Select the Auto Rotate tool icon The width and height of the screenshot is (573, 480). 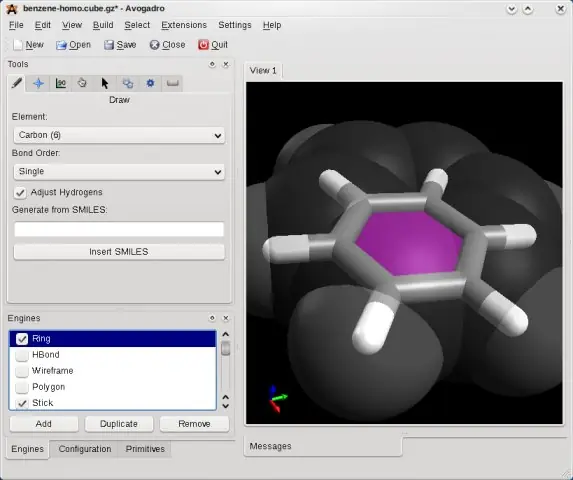coord(128,83)
